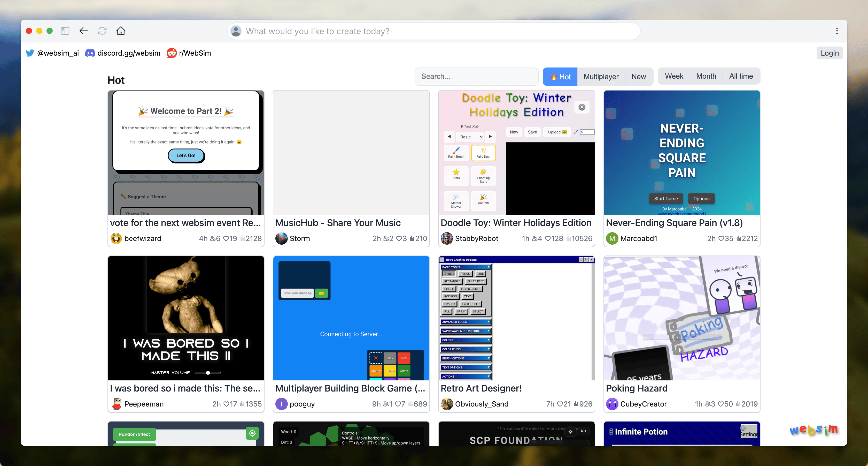Open the MusicHub blank thumbnail
The height and width of the screenshot is (466, 868).
pos(351,152)
